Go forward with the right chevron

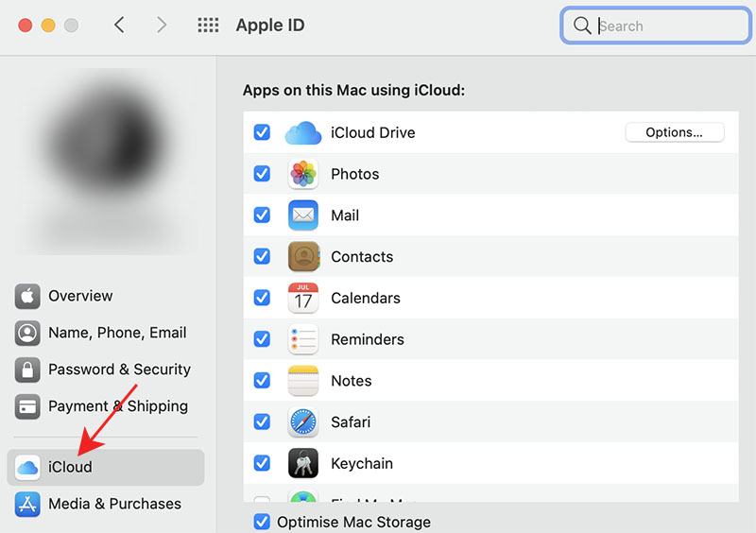click(x=162, y=25)
